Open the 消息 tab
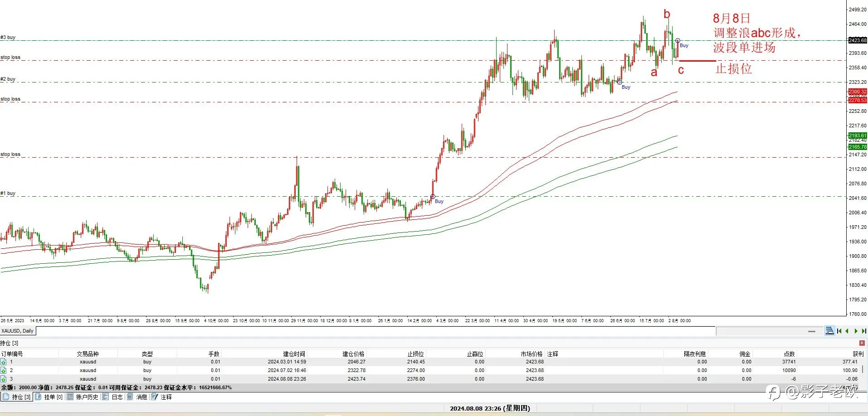 137,397
